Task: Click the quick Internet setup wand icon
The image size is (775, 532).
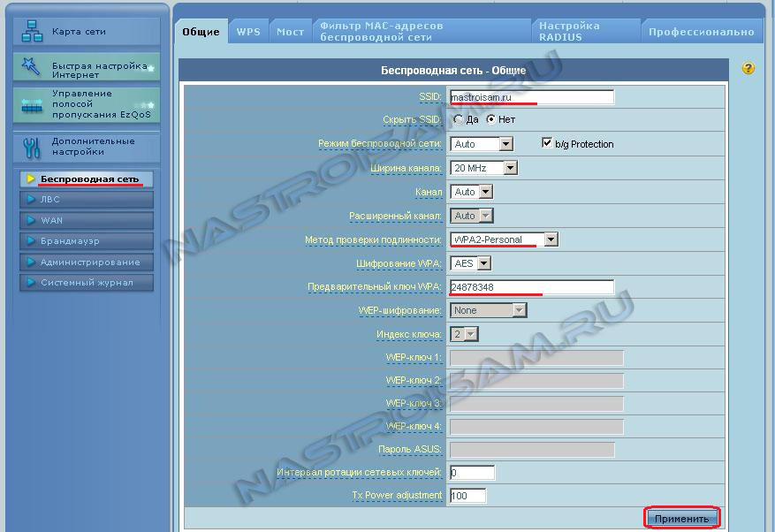Action: point(32,67)
